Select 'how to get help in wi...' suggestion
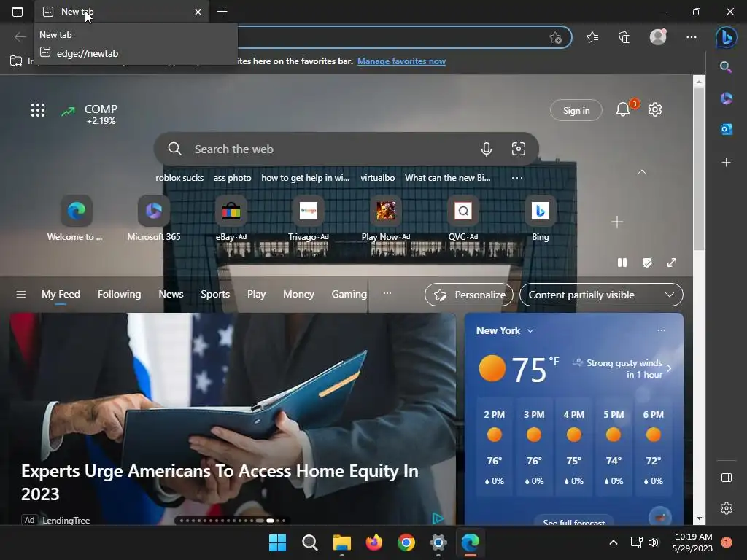This screenshot has height=560, width=747. (306, 178)
